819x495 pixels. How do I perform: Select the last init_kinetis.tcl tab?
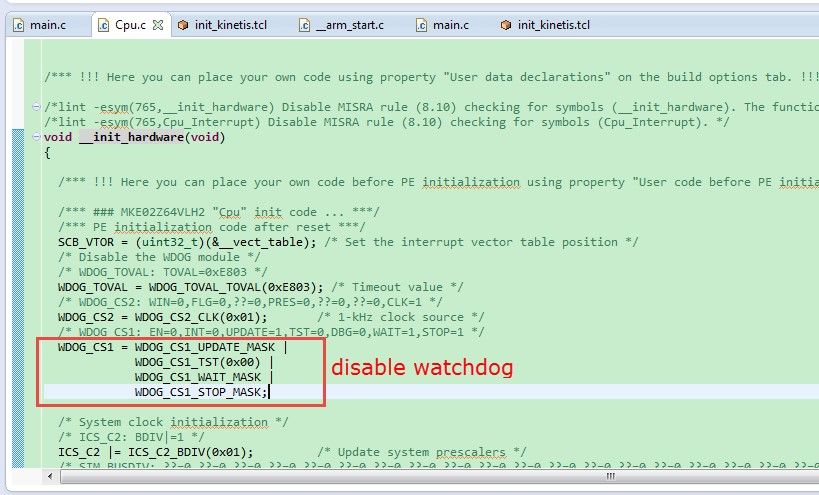coord(545,25)
